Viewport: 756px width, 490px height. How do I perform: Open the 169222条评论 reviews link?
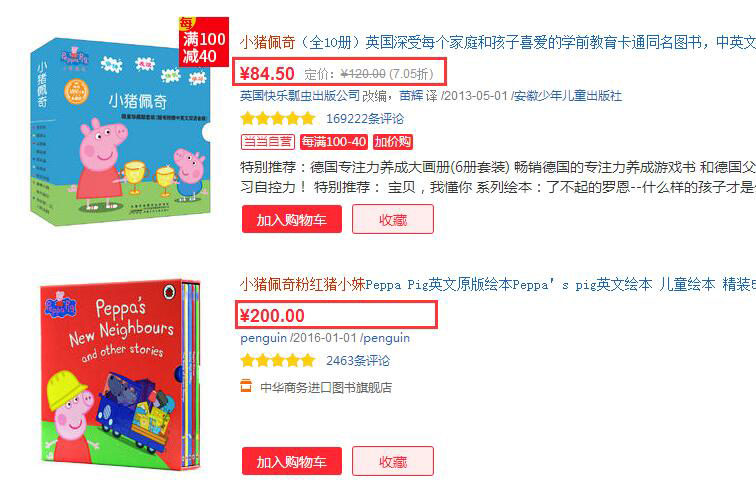365,119
